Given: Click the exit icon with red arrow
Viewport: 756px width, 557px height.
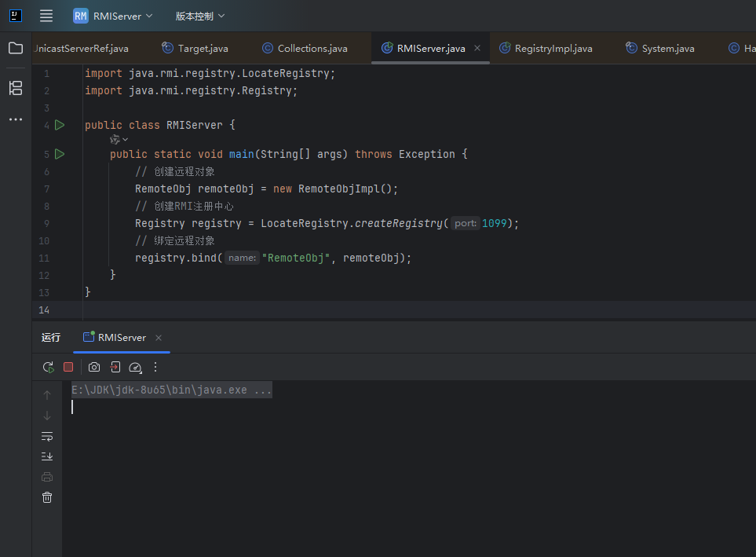Looking at the screenshot, I should pos(115,367).
